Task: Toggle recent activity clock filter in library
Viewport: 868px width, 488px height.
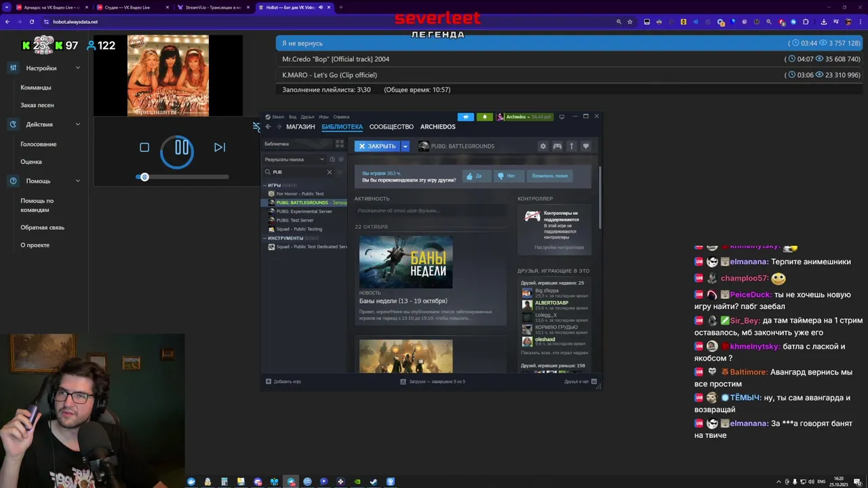Action: (x=332, y=159)
